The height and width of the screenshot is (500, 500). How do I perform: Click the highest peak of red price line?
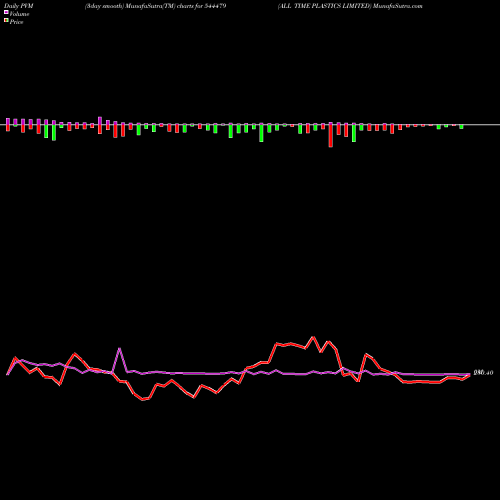(x=313, y=337)
